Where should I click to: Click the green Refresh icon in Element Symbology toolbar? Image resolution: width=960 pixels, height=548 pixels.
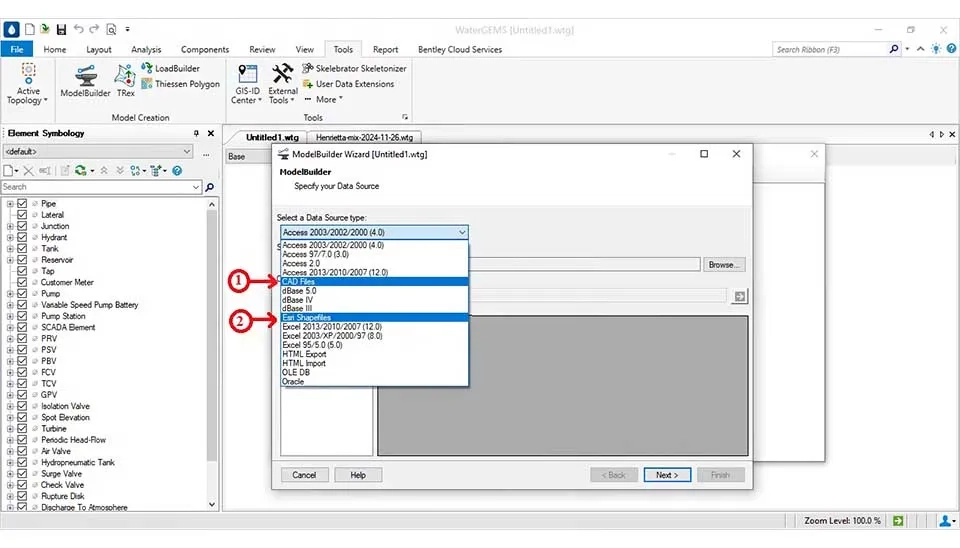point(80,171)
